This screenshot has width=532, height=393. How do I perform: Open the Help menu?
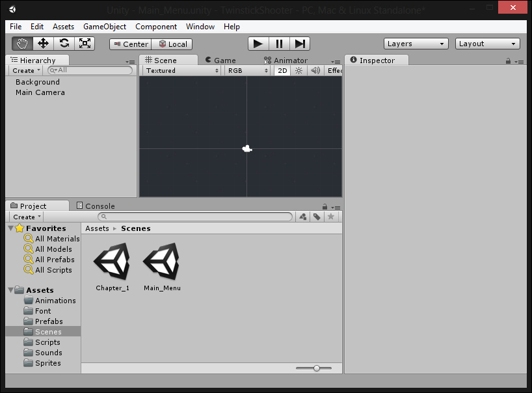coord(232,27)
